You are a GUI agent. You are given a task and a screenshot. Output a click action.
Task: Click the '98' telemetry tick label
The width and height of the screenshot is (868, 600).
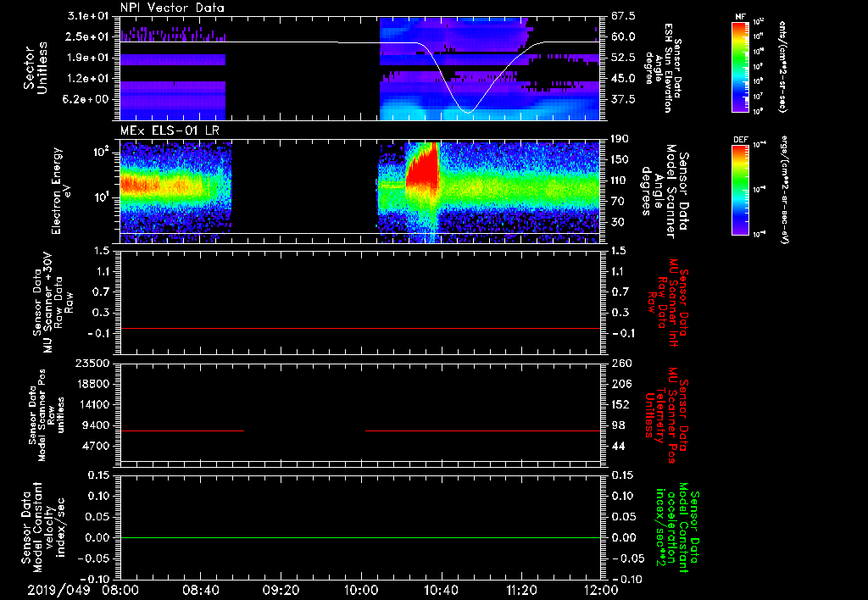(617, 425)
